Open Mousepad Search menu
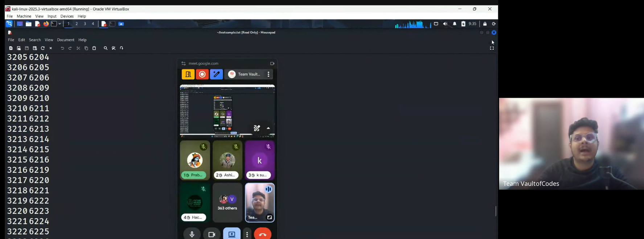Viewport: 644px width, 239px height. point(35,40)
